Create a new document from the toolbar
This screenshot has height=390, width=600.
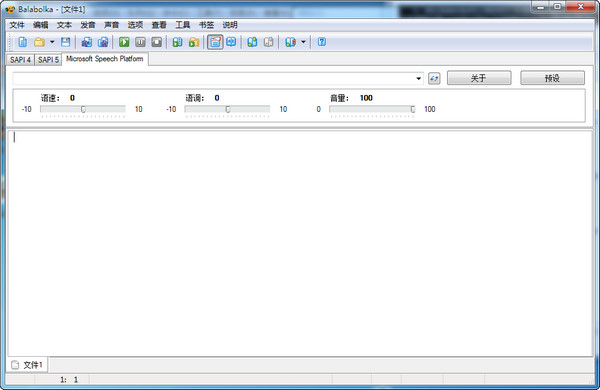23,42
